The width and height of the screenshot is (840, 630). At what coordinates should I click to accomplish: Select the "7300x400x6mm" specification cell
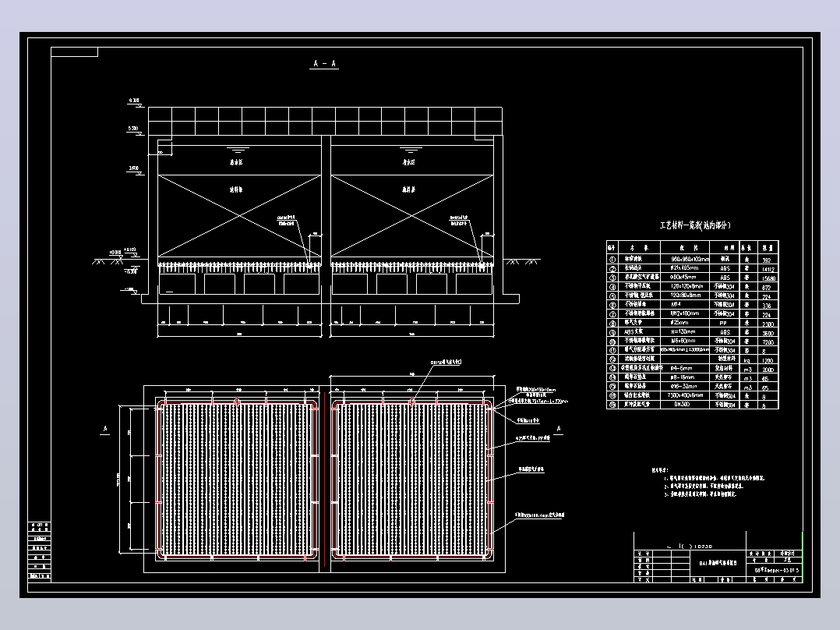point(685,395)
